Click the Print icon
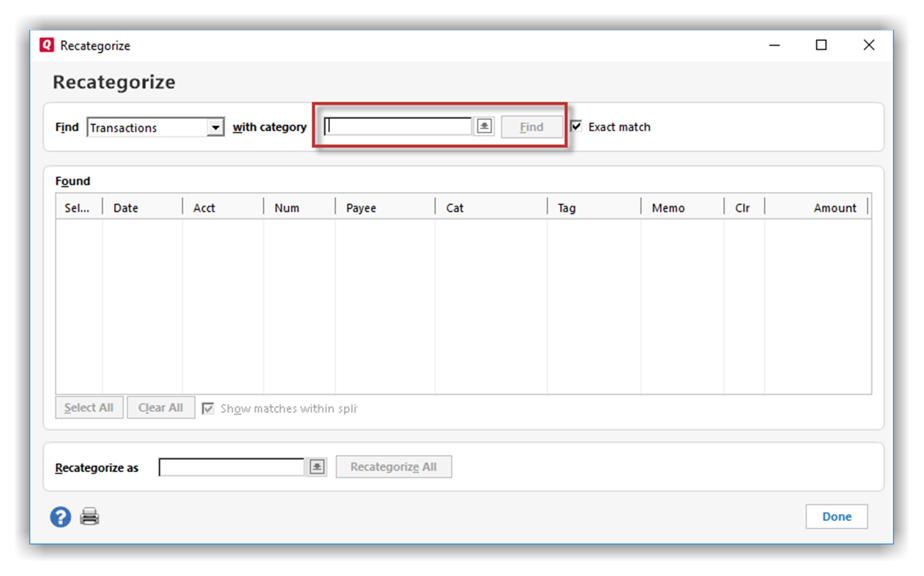 click(89, 517)
